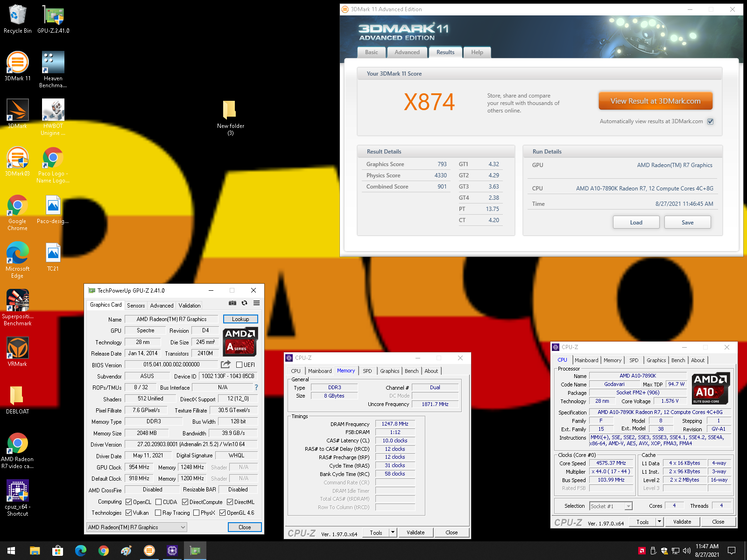Image resolution: width=747 pixels, height=560 pixels.
Task: Switch to Advanced tab in GPU-Z
Action: 162,306
